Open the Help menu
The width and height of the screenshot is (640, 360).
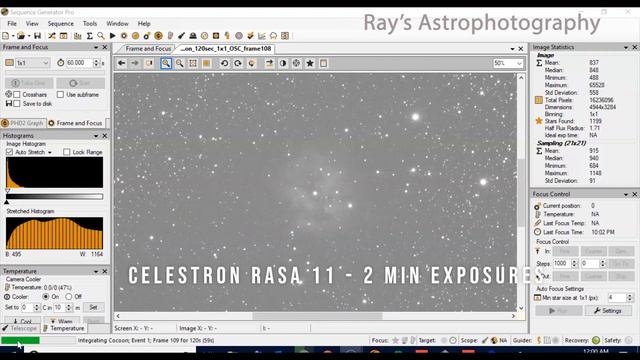(x=144, y=24)
